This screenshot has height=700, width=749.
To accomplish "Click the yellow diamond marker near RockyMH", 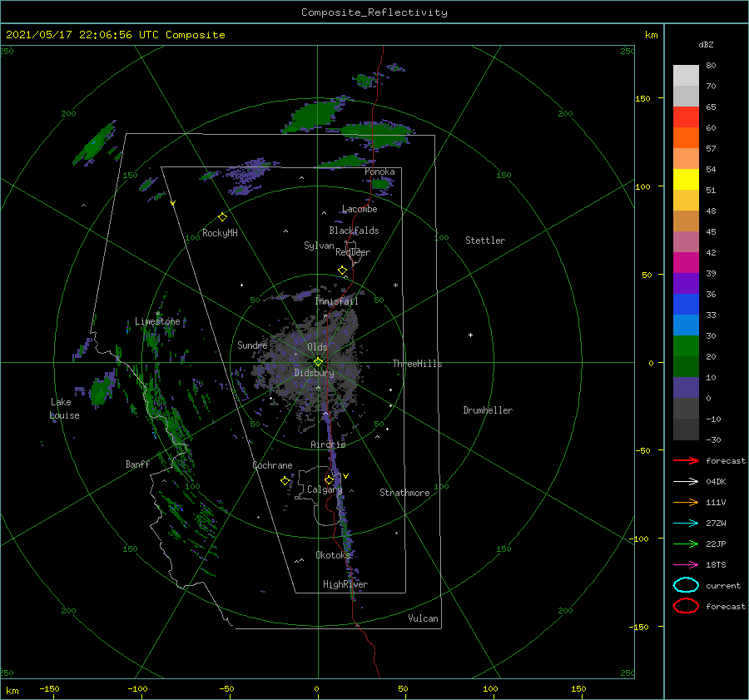I will 222,217.
